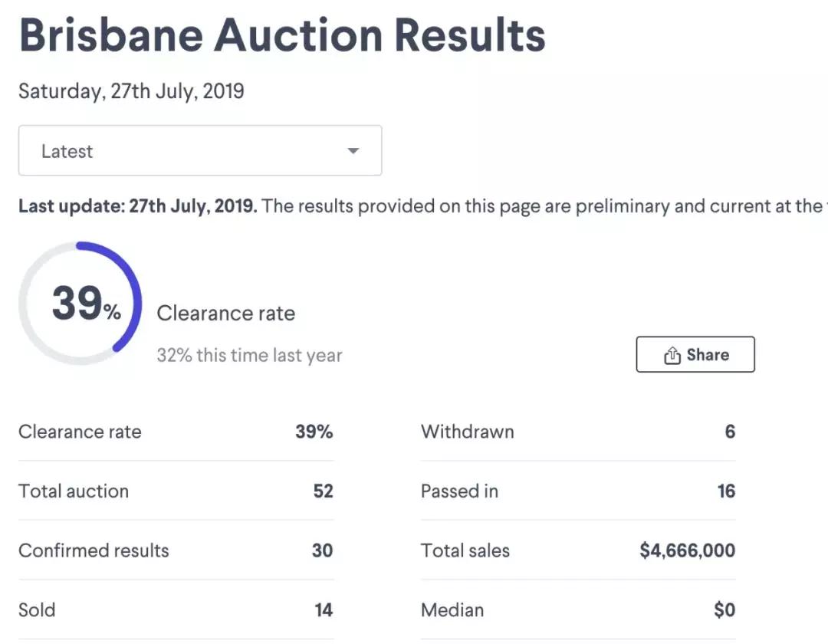Screen dimensions: 828x644
Task: Select the Total sales row label
Action: tap(465, 550)
